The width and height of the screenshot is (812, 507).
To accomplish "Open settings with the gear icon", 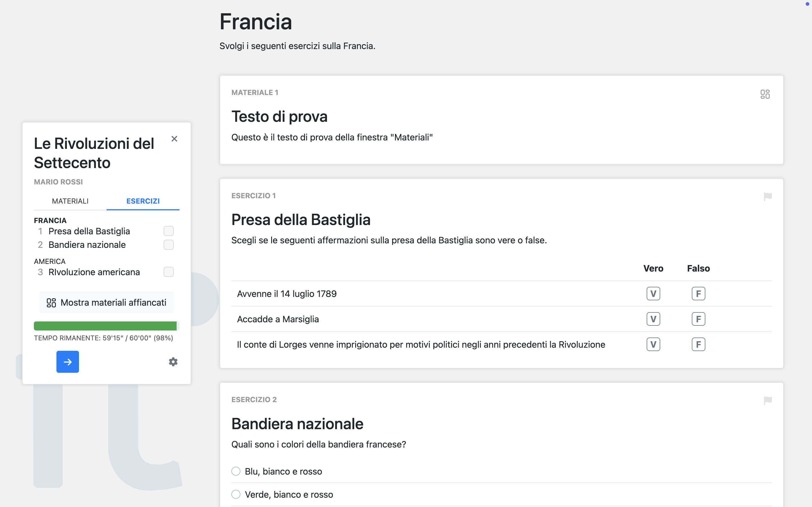I will tap(173, 362).
